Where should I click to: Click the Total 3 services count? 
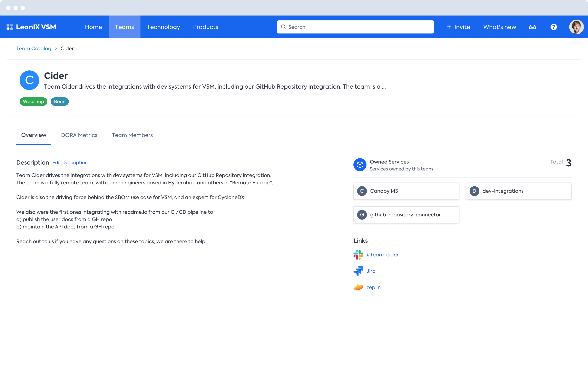click(x=561, y=163)
